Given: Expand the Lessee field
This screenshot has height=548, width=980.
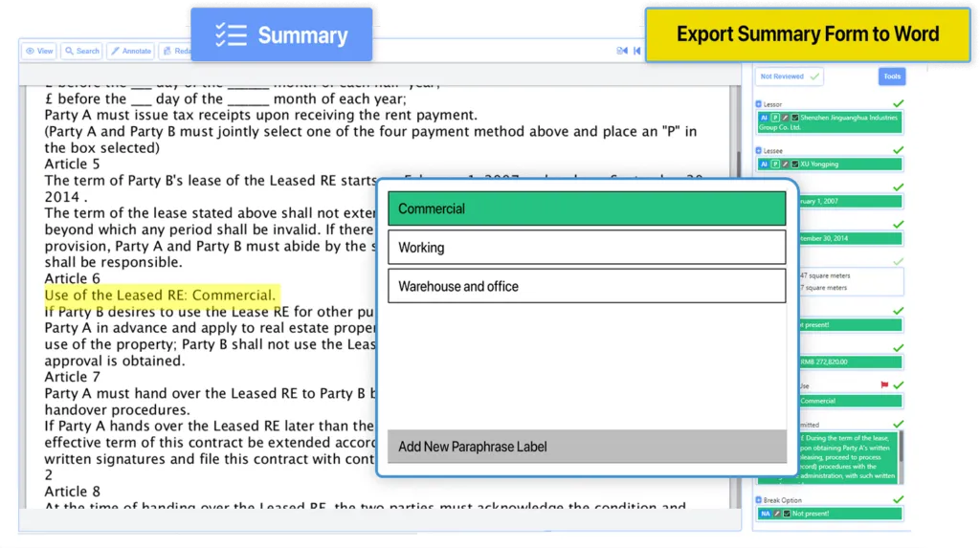Looking at the screenshot, I should [x=759, y=150].
